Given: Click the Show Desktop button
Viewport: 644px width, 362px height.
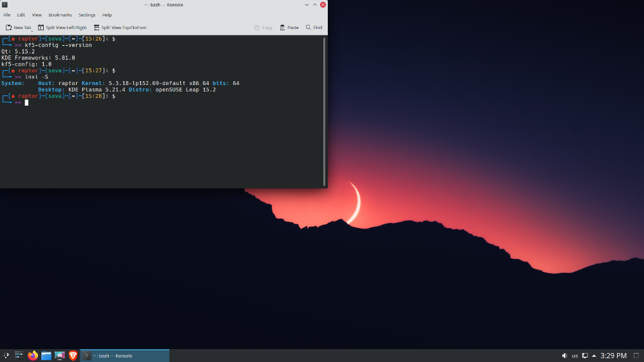Looking at the screenshot, I should [x=636, y=356].
